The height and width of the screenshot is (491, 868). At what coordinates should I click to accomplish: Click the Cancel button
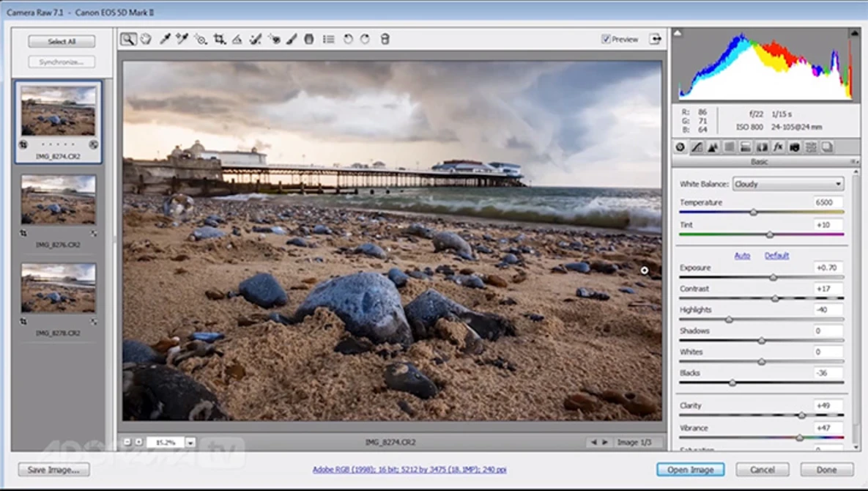[763, 470]
